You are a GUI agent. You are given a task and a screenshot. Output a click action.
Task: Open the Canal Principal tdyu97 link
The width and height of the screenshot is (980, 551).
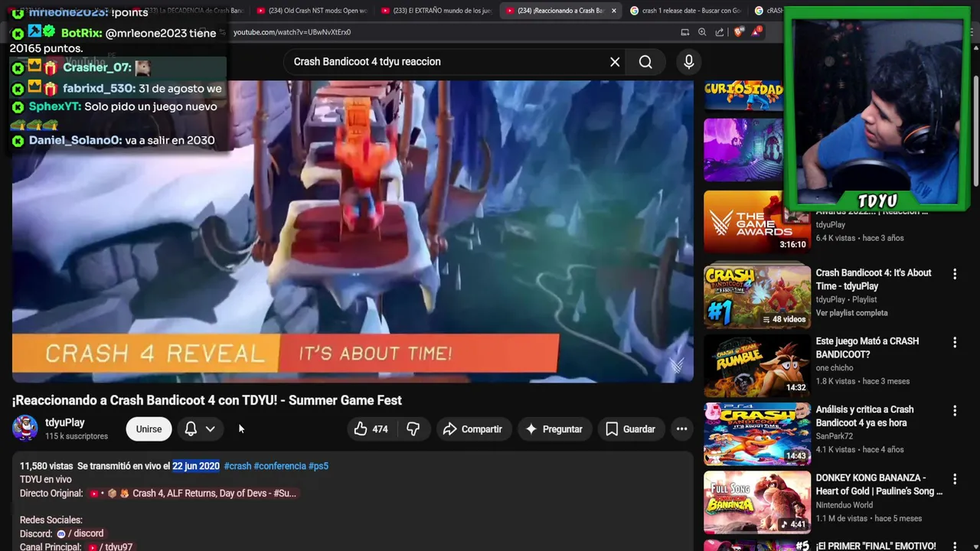coord(110,547)
